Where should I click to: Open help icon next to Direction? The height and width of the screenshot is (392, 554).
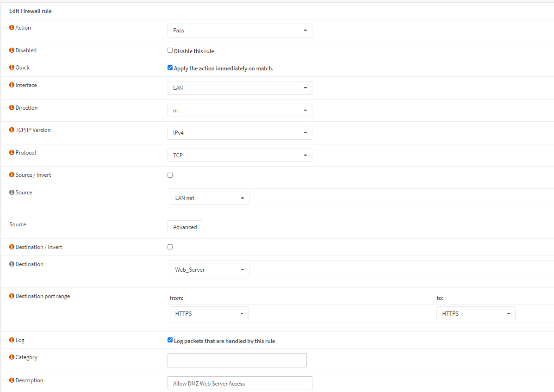point(12,108)
